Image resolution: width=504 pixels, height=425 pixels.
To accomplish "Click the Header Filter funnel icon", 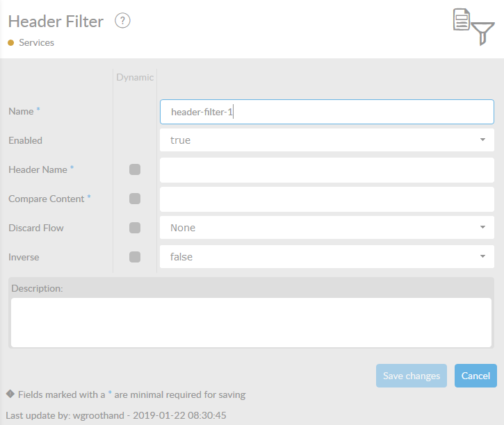I will [x=473, y=26].
